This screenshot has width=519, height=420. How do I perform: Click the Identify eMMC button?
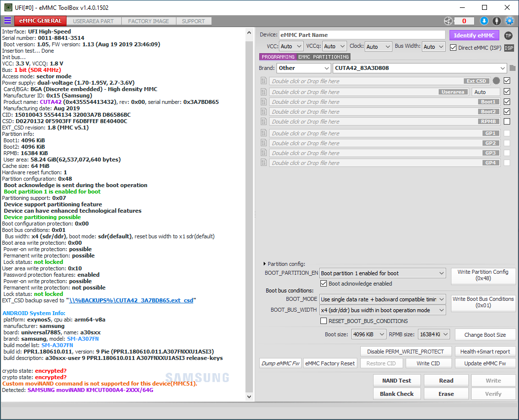[x=474, y=35]
